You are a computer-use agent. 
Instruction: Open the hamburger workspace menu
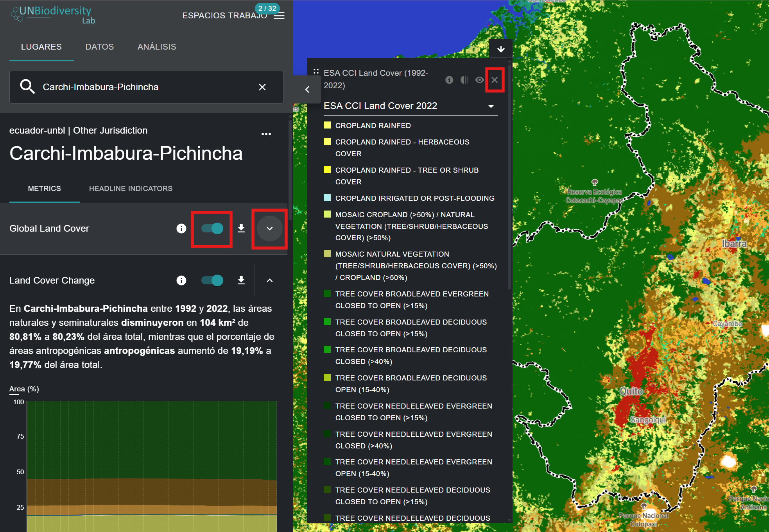click(279, 16)
